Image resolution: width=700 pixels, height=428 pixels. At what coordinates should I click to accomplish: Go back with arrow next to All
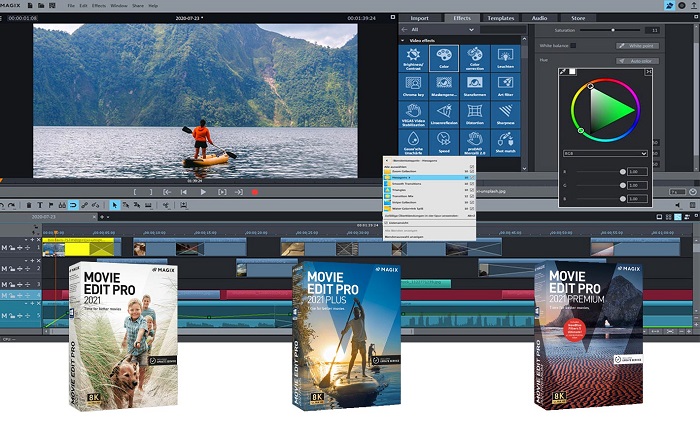(x=404, y=29)
